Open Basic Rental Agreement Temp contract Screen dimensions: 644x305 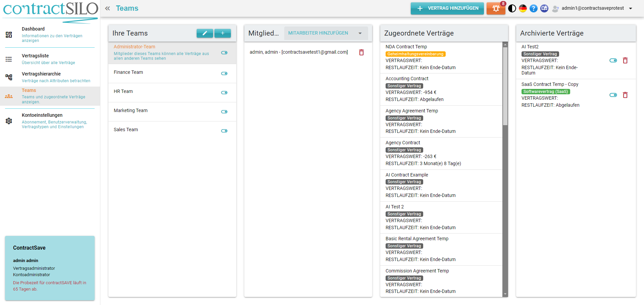click(x=441, y=249)
